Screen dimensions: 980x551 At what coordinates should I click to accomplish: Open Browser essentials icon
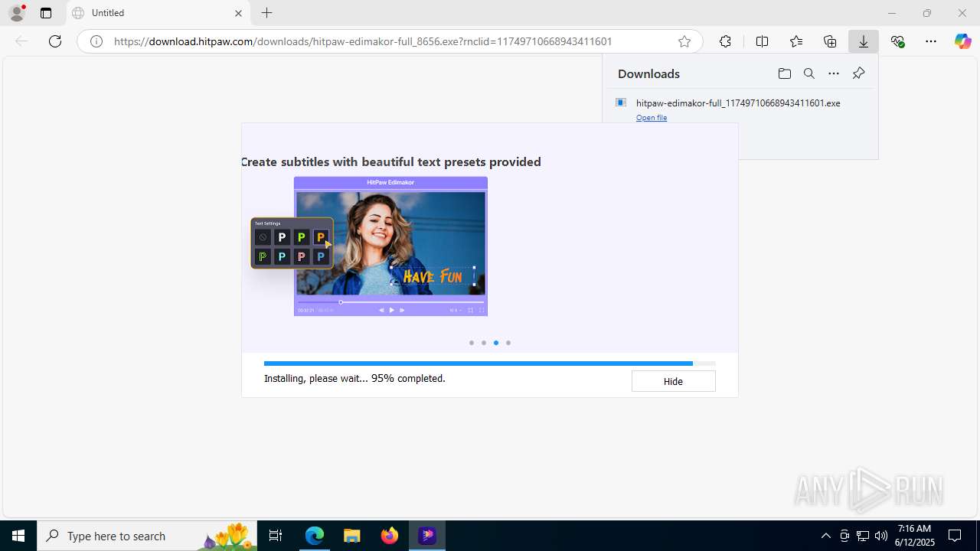(x=897, y=41)
